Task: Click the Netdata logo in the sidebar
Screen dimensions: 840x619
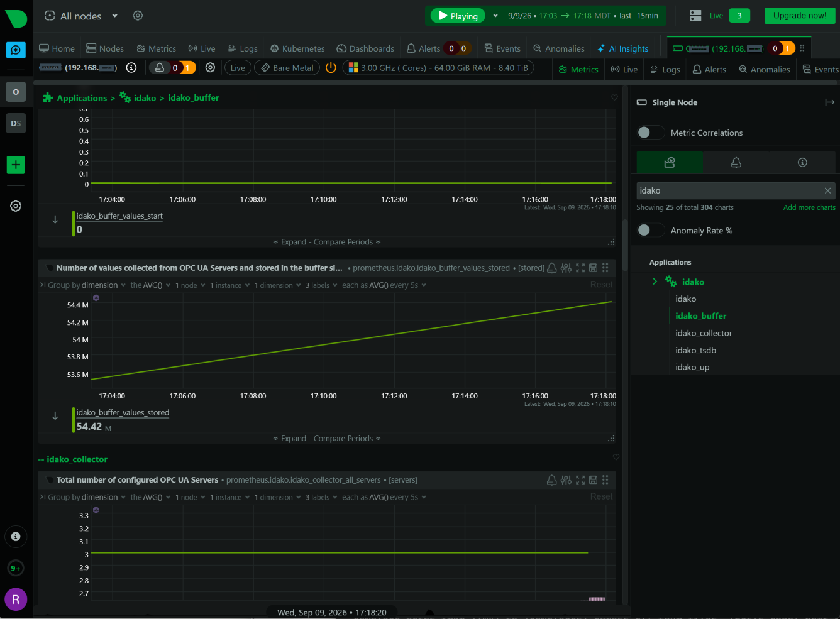Action: point(16,19)
